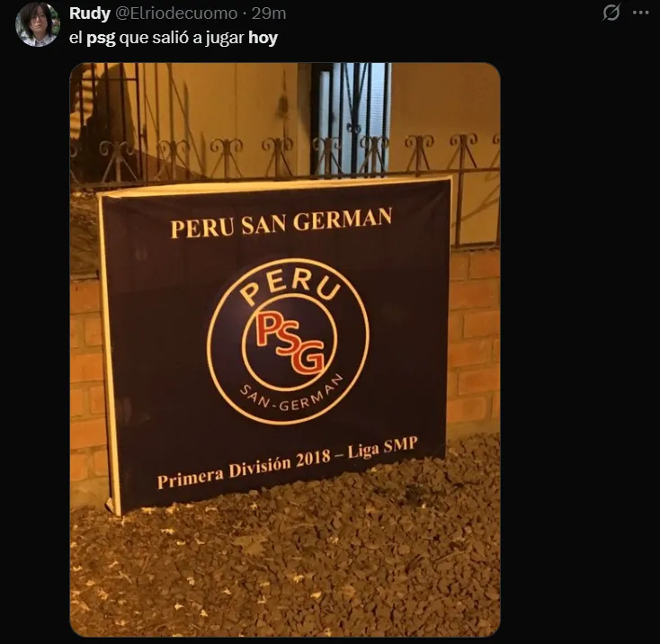Click the gravel ground below the banner
This screenshot has width=660, height=644.
click(286, 564)
